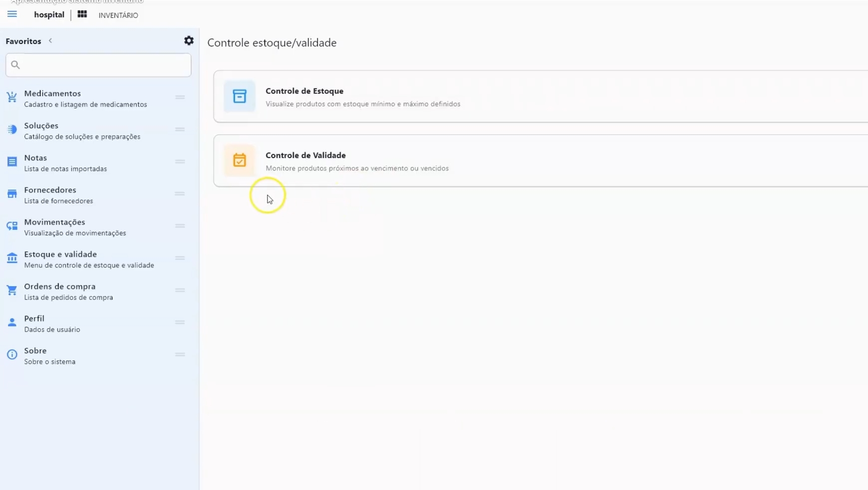
Task: Open the Favoritos settings gear
Action: tap(189, 40)
